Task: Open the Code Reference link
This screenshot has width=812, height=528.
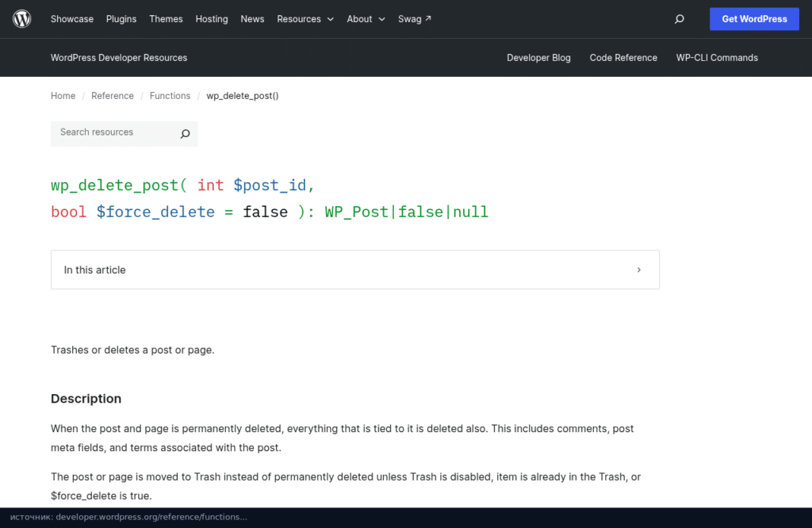Action: point(623,58)
